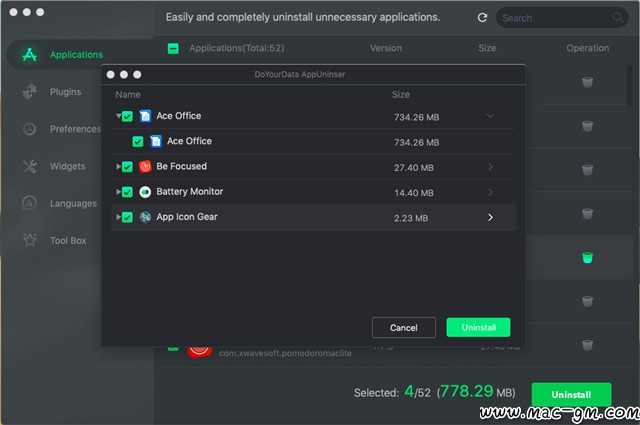Click the 27.40 MB size value
The image size is (640, 425).
pos(413,168)
